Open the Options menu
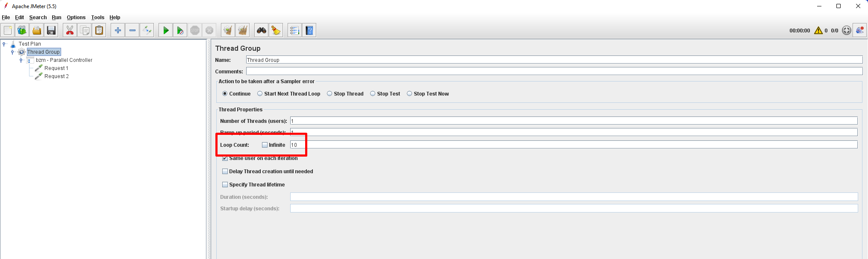Screen dimensions: 868x259 tap(76, 17)
